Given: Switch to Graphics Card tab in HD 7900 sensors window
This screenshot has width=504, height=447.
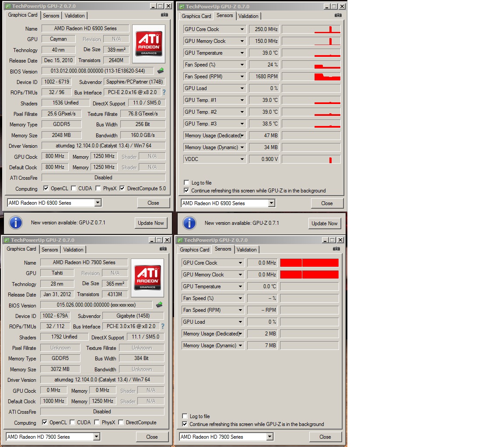Looking at the screenshot, I should [194, 249].
